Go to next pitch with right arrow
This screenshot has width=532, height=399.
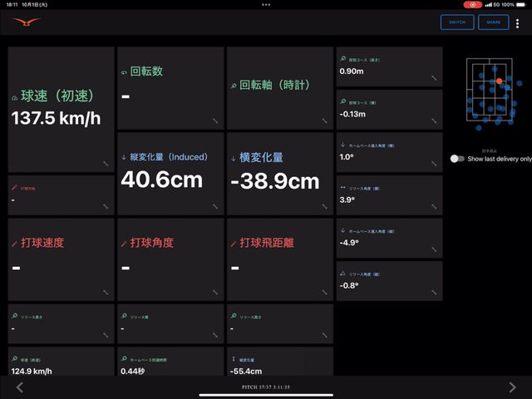[x=512, y=387]
